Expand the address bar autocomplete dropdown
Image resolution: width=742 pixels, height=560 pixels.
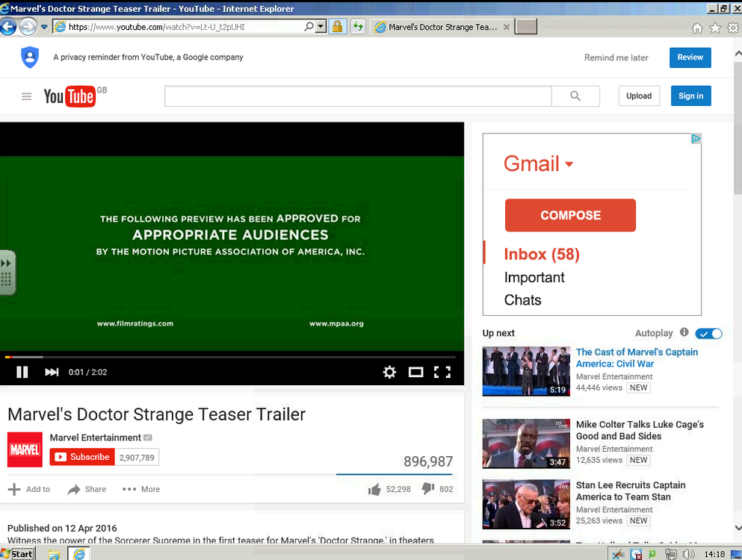tap(321, 27)
